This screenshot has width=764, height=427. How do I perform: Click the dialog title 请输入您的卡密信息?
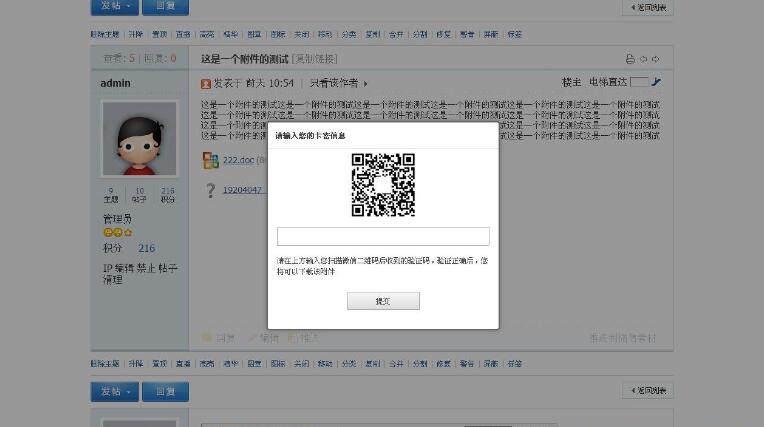tap(310, 136)
